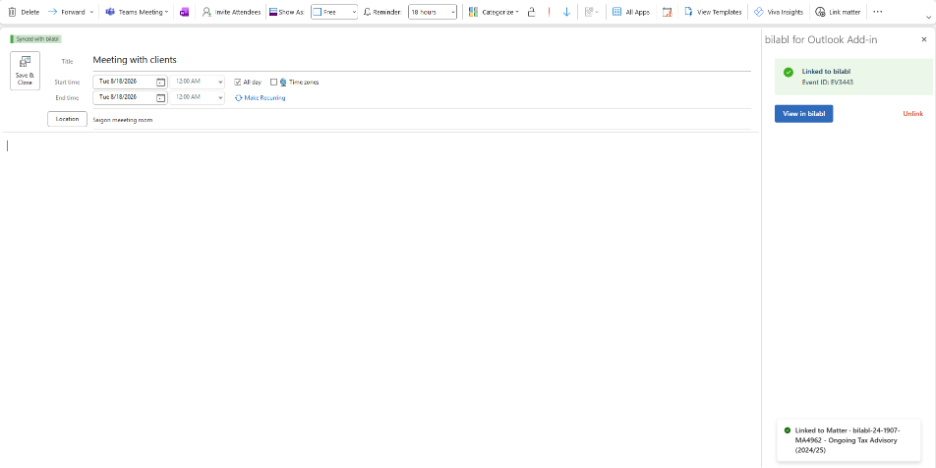
Task: Set Low Importance with blue down arrow
Action: [x=566, y=12]
